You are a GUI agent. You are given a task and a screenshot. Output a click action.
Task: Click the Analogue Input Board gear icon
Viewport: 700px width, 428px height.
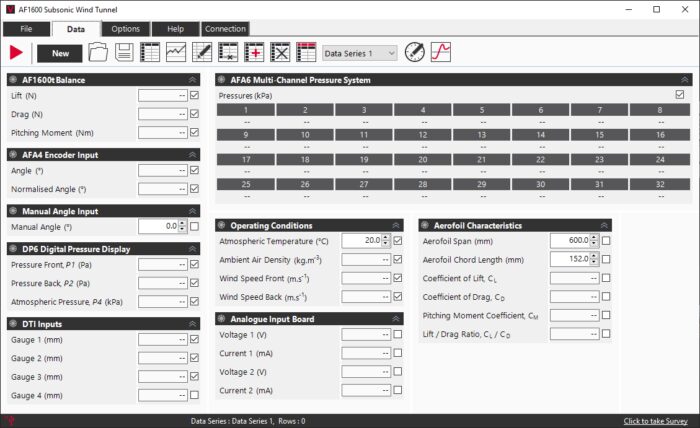[x=221, y=319]
